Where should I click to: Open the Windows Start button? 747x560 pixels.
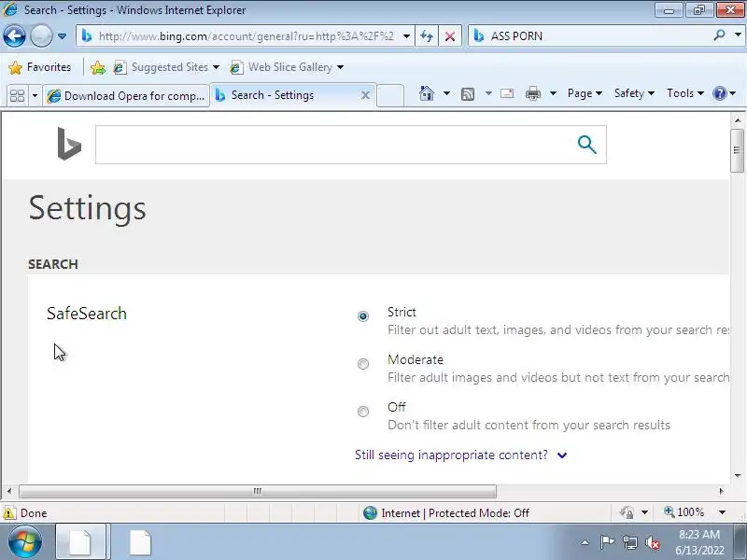[x=25, y=542]
